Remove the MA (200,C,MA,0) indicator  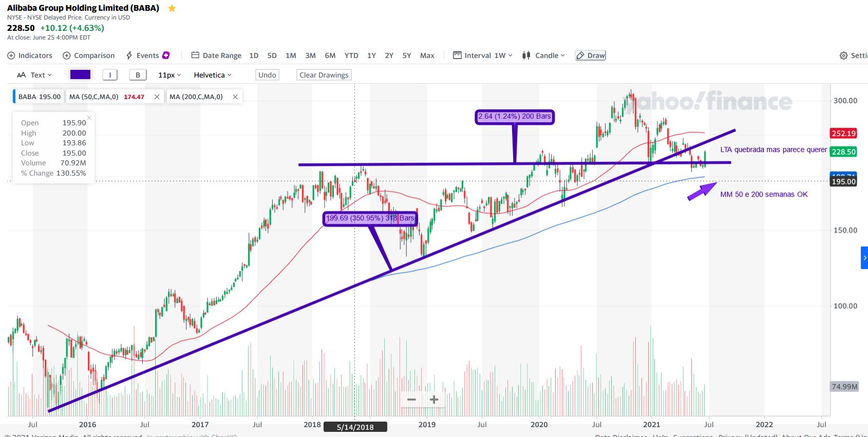coord(235,97)
